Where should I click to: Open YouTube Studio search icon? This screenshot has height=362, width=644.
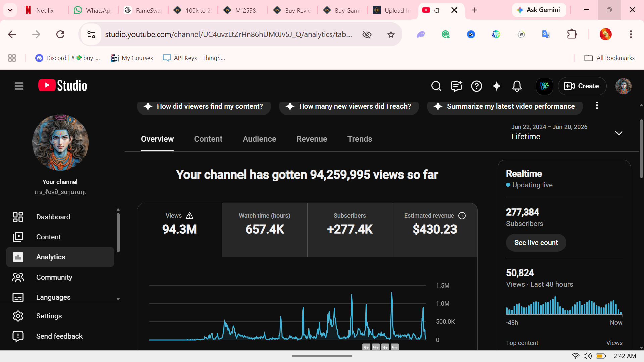click(x=436, y=86)
